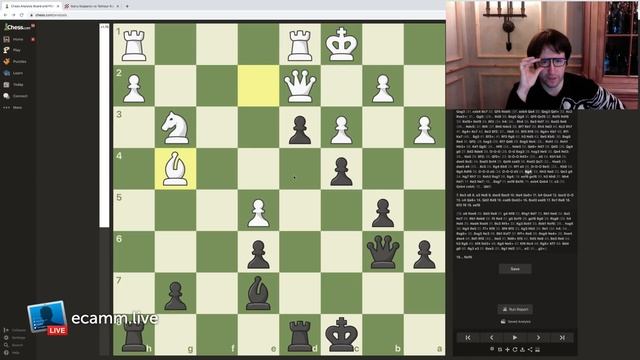Click the streamer webcam video
640x360 pixels.
coord(542,55)
